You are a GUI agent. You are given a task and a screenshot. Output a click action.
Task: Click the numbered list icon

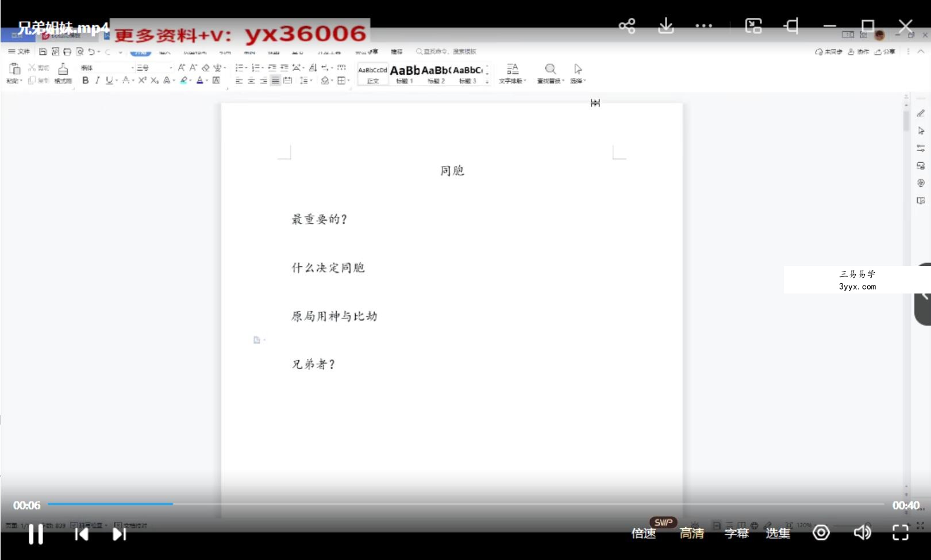click(x=256, y=68)
